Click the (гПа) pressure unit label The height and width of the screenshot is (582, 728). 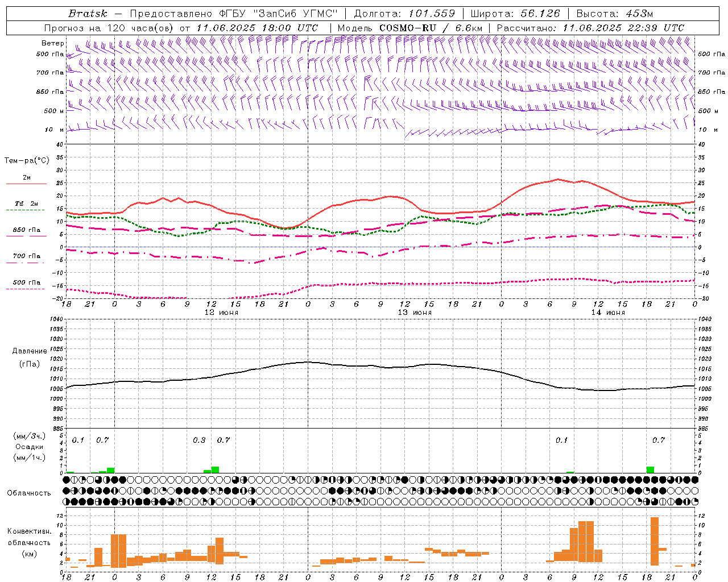point(29,364)
